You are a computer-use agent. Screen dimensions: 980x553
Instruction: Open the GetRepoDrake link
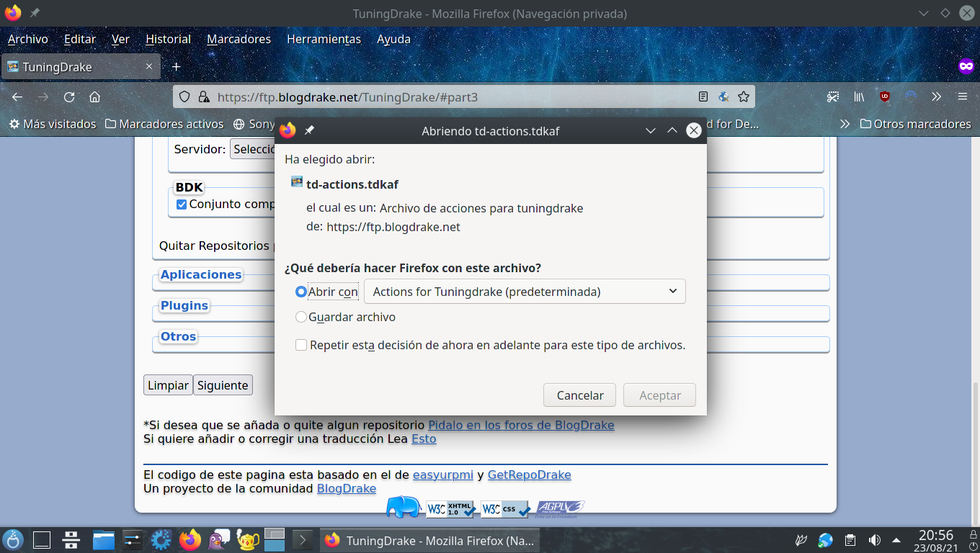click(x=530, y=475)
